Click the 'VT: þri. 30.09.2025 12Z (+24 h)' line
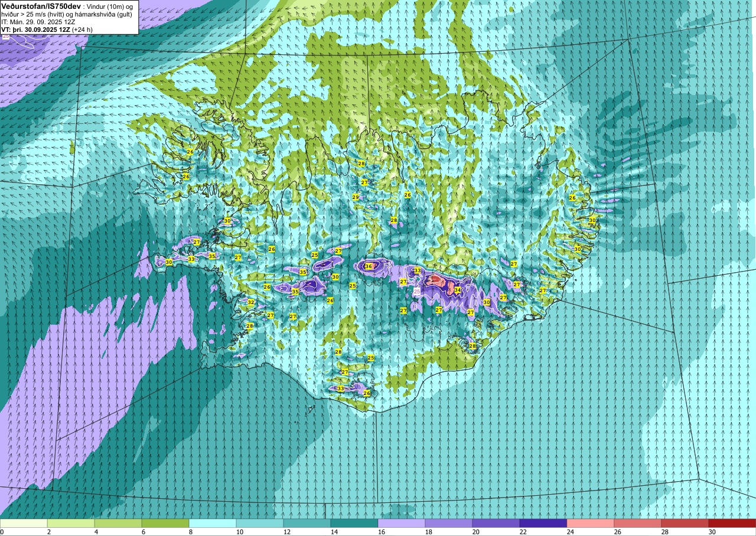 coord(48,29)
